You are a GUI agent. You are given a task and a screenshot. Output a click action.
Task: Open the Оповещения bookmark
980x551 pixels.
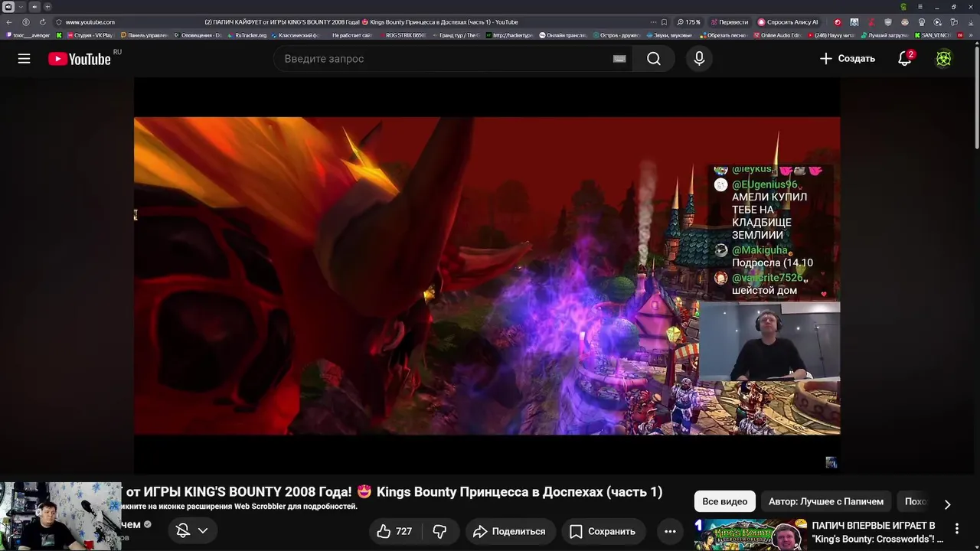pos(198,35)
